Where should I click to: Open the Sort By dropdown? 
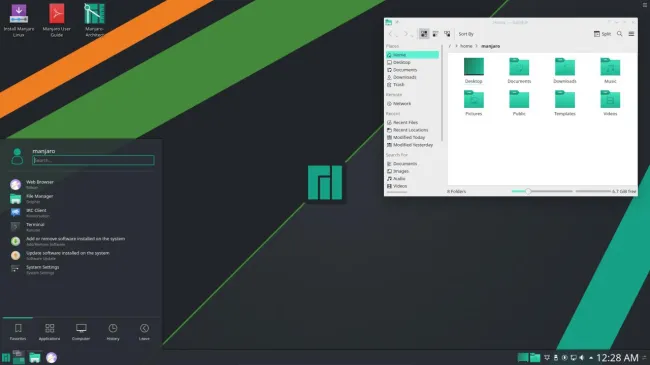click(466, 34)
